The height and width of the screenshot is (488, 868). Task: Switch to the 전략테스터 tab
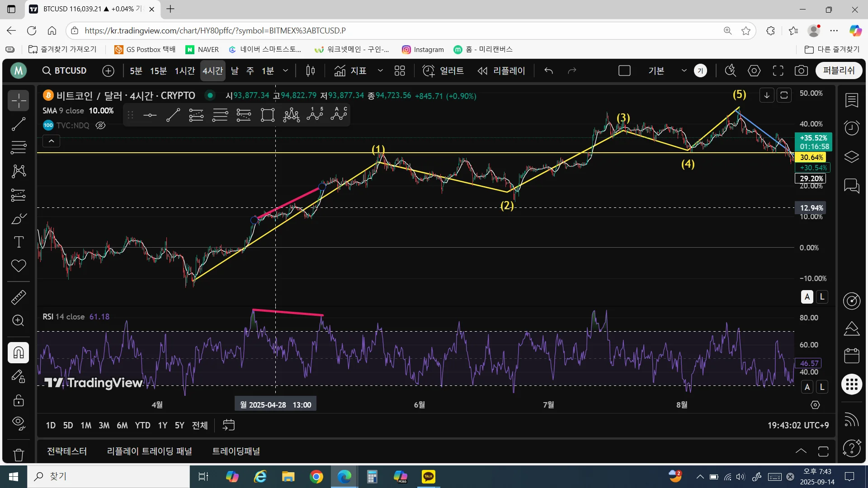tap(67, 451)
